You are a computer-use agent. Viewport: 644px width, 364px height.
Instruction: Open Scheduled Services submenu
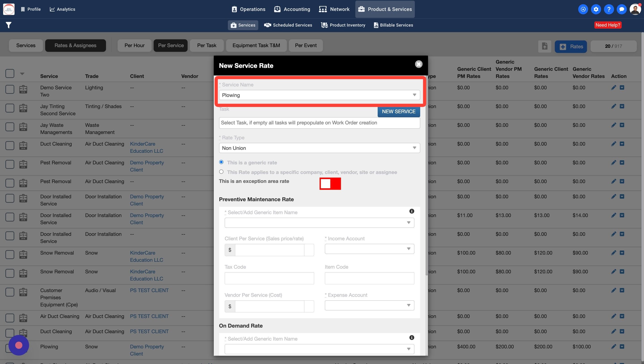click(x=288, y=25)
